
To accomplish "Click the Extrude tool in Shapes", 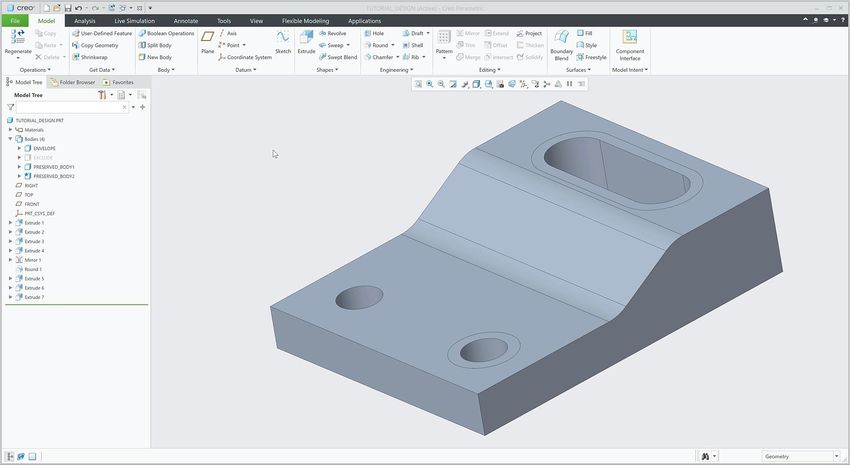I will tap(306, 40).
